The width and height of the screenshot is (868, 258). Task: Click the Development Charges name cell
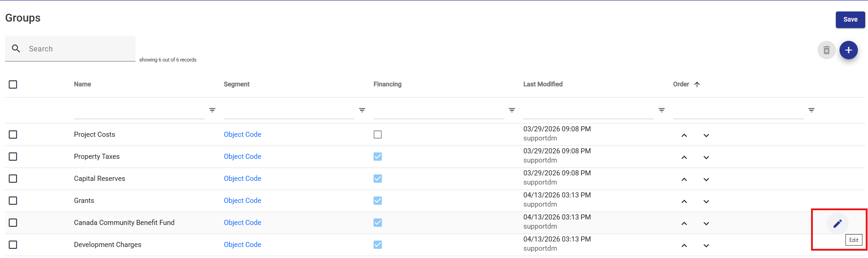pyautogui.click(x=108, y=245)
